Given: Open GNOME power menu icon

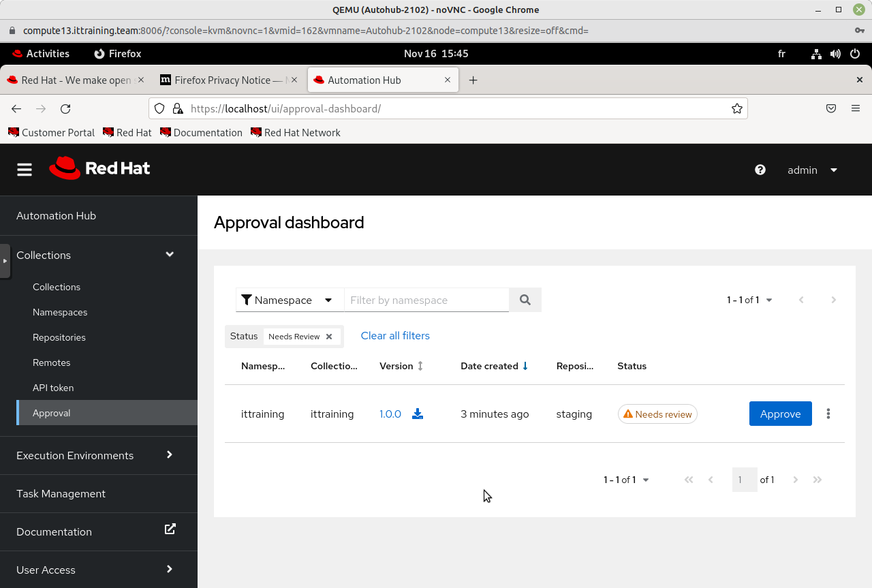Looking at the screenshot, I should [855, 54].
